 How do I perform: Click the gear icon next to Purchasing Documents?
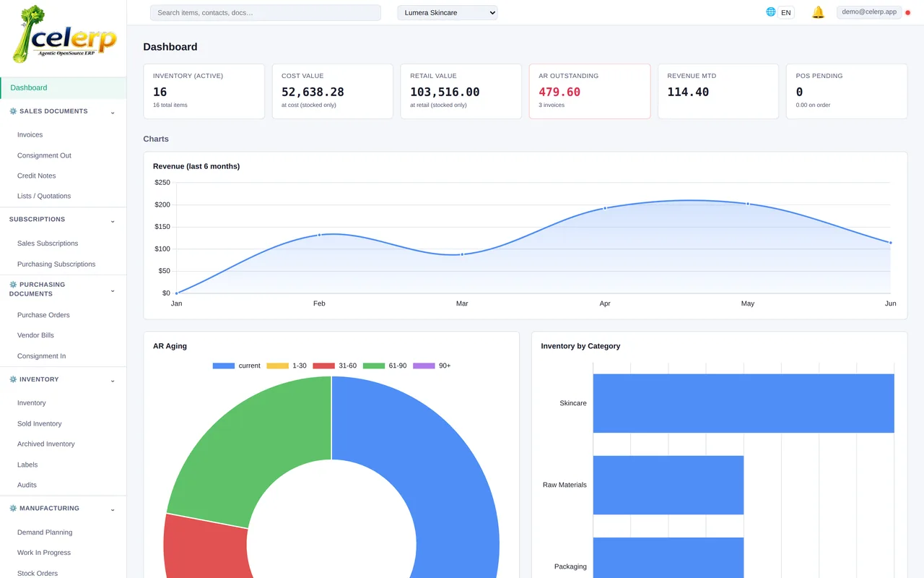[x=13, y=285]
